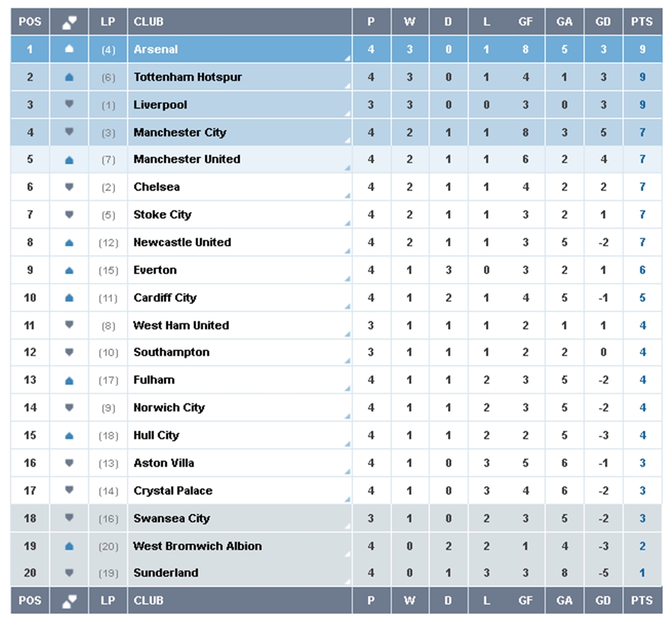Click Stoke City's club name
Screen dimensions: 672x622
pyautogui.click(x=162, y=214)
